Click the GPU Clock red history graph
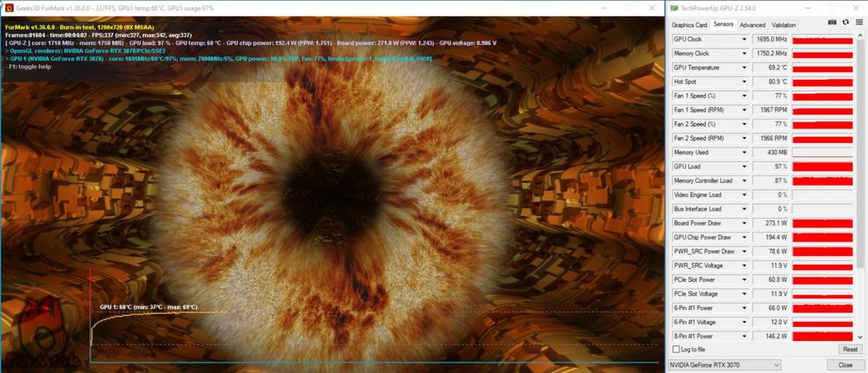Screen dimensions: 868x373 coord(823,40)
